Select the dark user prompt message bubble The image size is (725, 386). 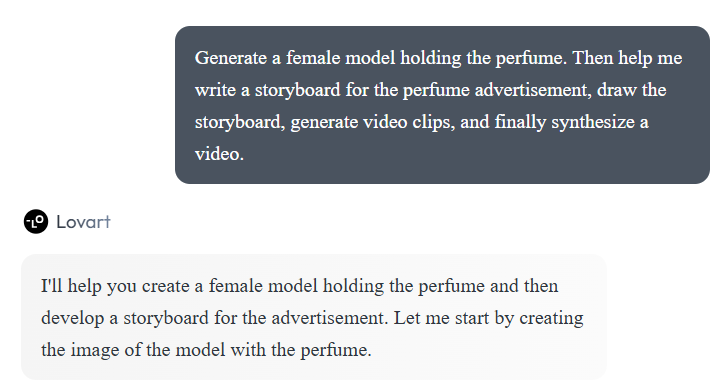pyautogui.click(x=442, y=105)
